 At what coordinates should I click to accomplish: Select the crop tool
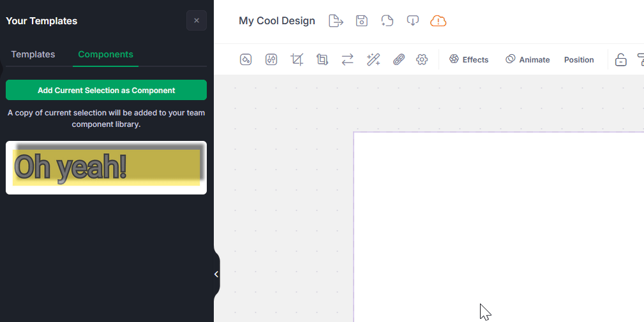297,59
